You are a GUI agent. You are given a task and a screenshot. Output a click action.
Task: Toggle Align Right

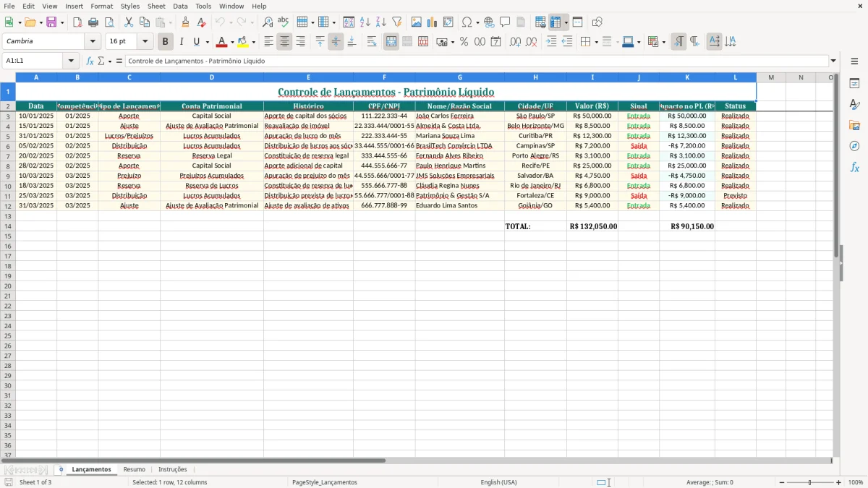pyautogui.click(x=300, y=42)
